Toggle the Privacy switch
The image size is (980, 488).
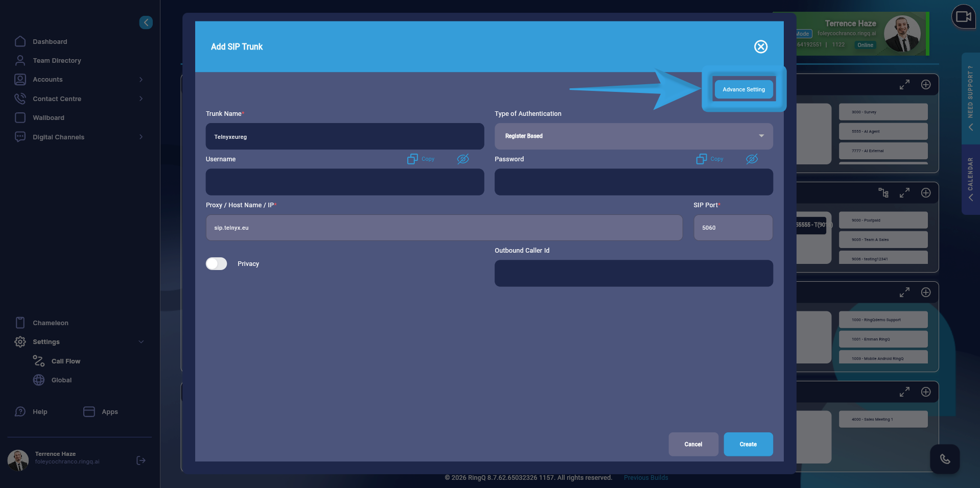point(216,263)
